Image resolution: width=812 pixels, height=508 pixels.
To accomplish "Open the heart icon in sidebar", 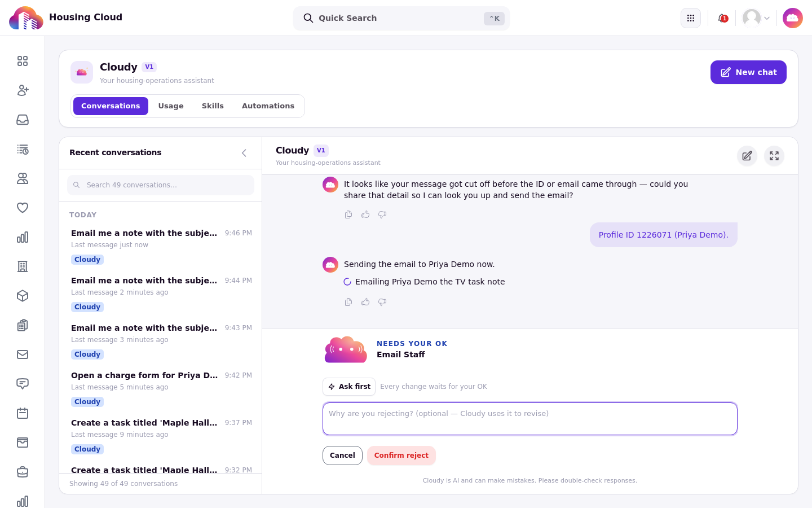I will 23,208.
